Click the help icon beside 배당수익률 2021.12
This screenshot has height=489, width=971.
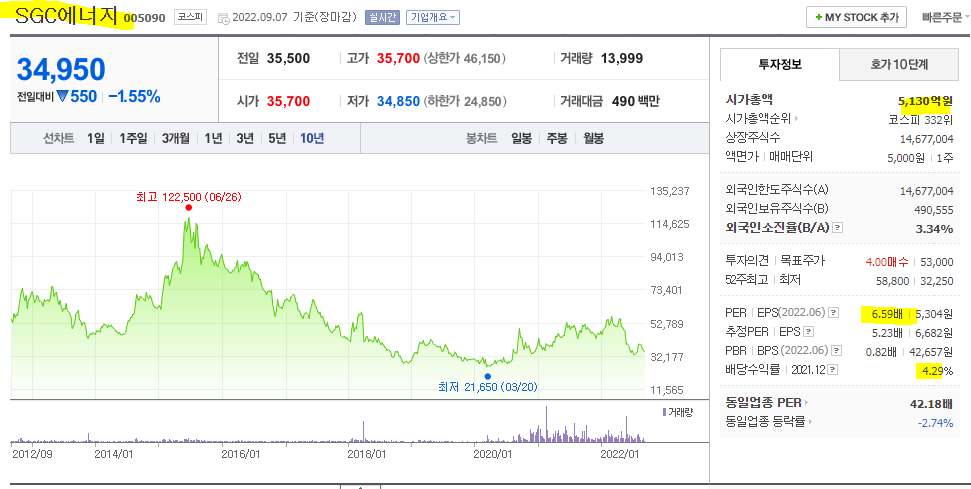point(833,370)
